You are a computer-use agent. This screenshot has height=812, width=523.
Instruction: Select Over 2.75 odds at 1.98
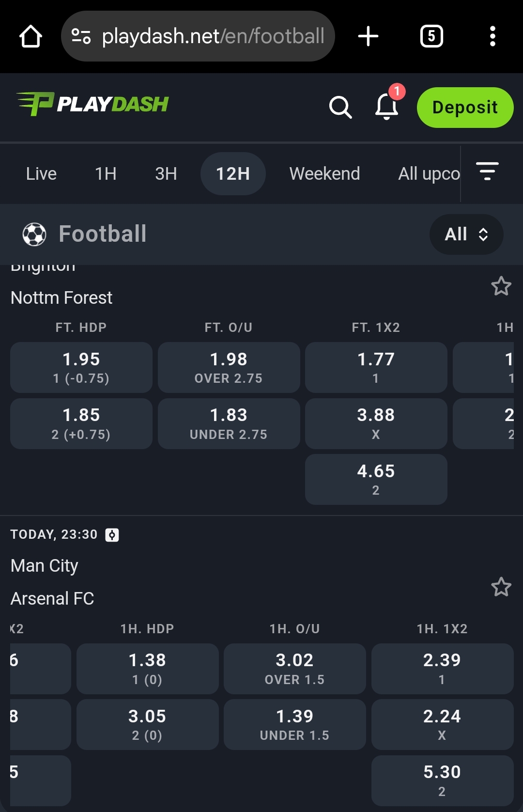[x=229, y=368]
